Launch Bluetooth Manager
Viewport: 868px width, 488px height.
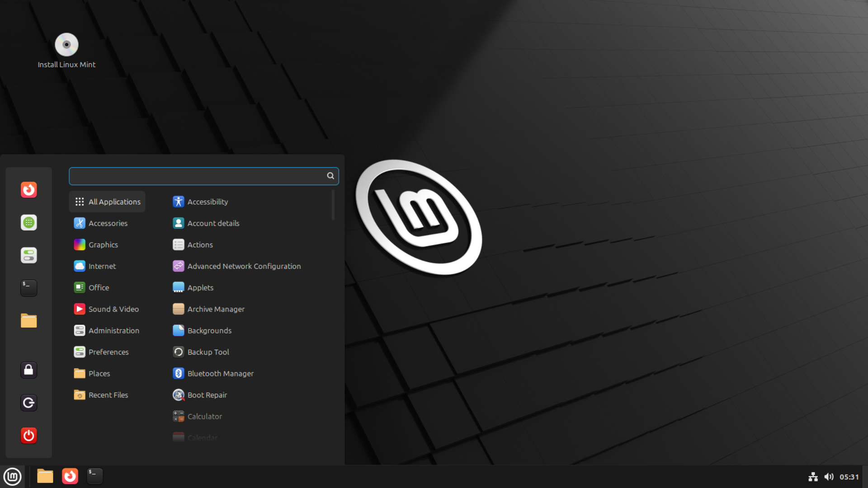point(220,374)
